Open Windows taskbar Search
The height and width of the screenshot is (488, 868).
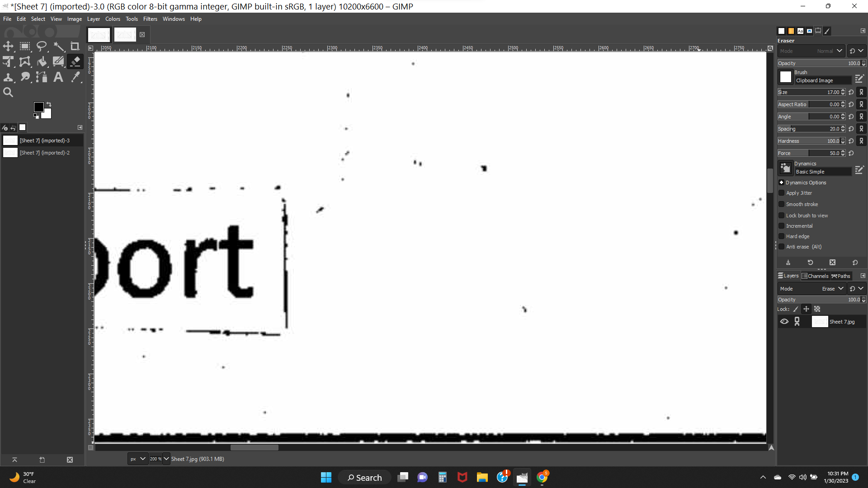tap(364, 478)
